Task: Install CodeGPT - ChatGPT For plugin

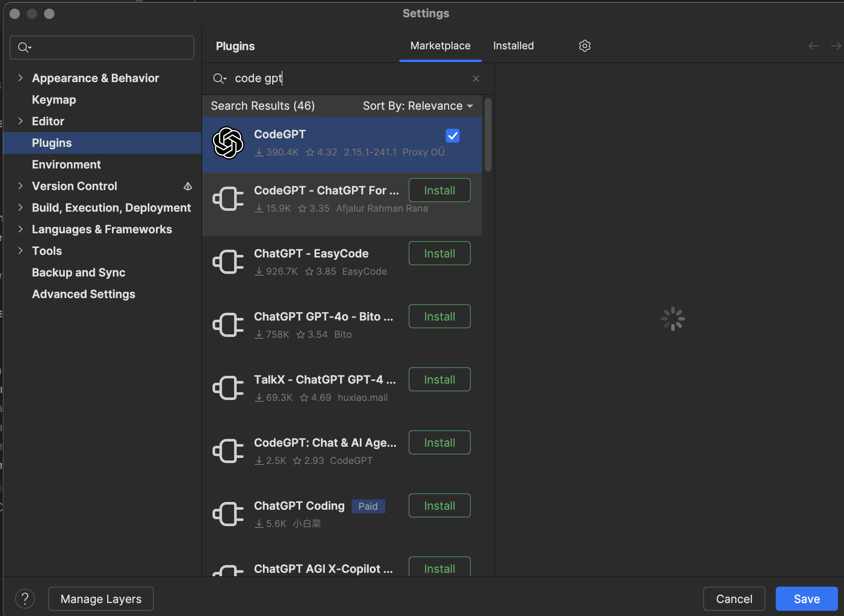Action: point(439,190)
